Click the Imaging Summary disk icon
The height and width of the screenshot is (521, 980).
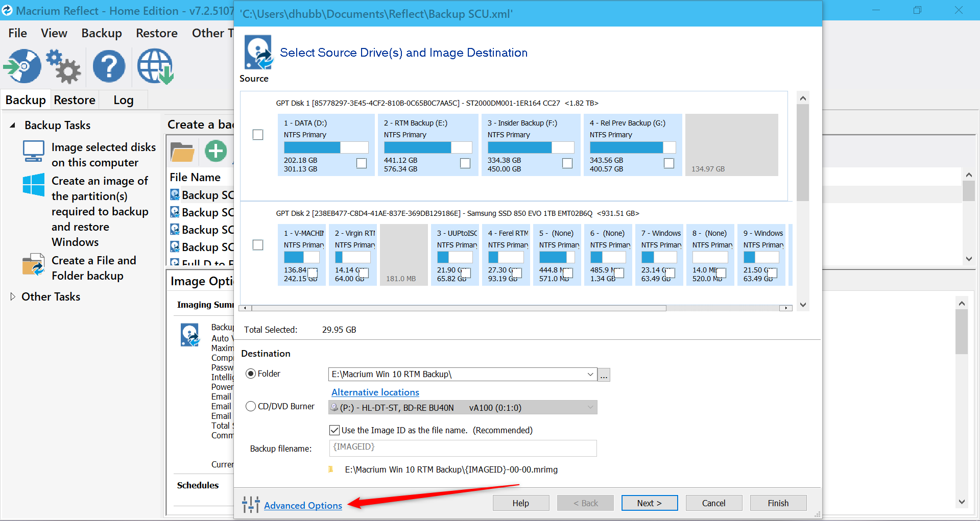(190, 335)
